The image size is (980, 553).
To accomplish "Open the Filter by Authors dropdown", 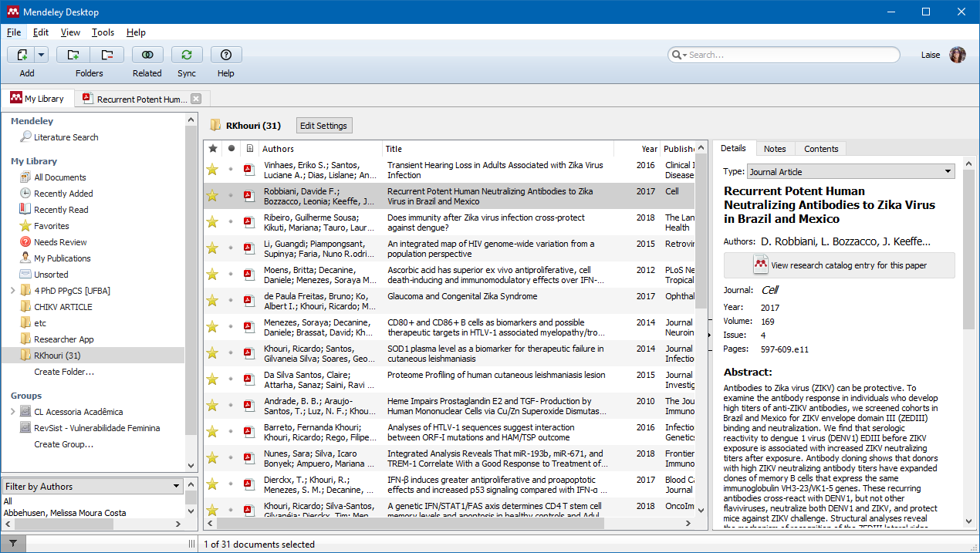I will pyautogui.click(x=93, y=487).
